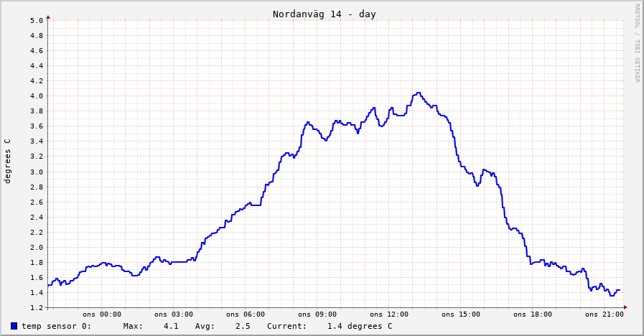Click the RRDTOOL / TOBI OETIKER watermark

pos(636,43)
